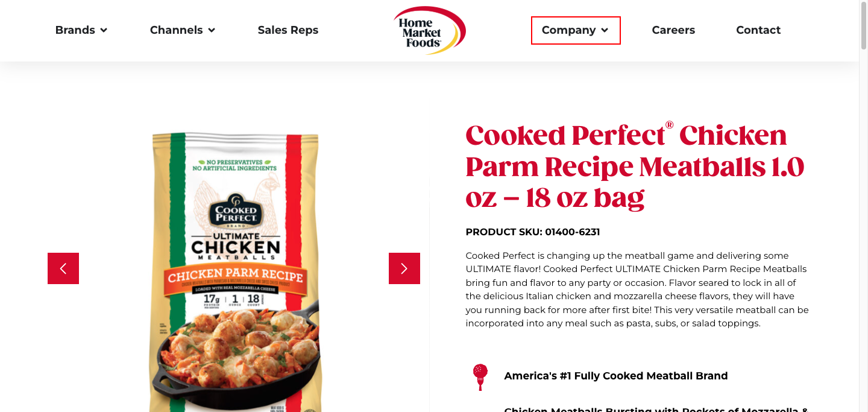
Task: Click "America's #1 Fully Cooked Meatball Brand" text
Action: point(615,376)
